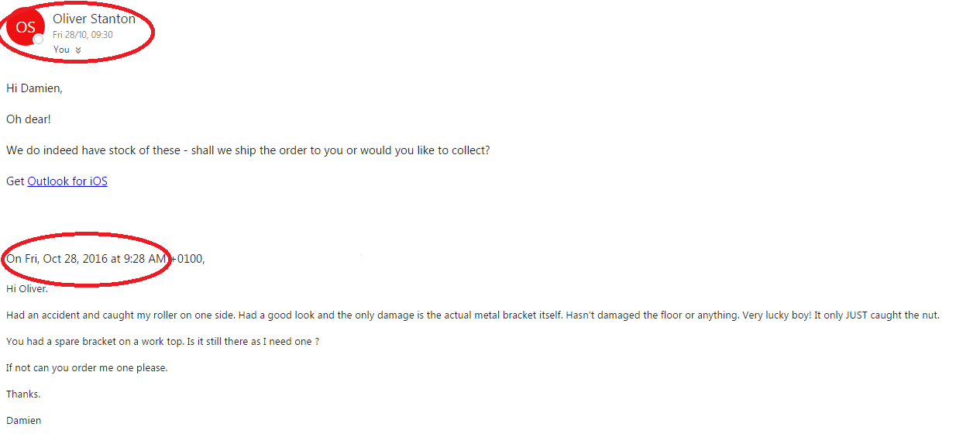Click the sentence about stock and shipping
This screenshot has height=434, width=980.
(x=248, y=150)
